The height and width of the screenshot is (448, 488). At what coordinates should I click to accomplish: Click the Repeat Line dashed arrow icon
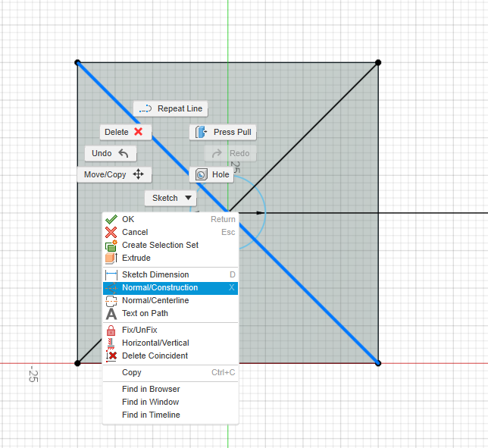145,108
